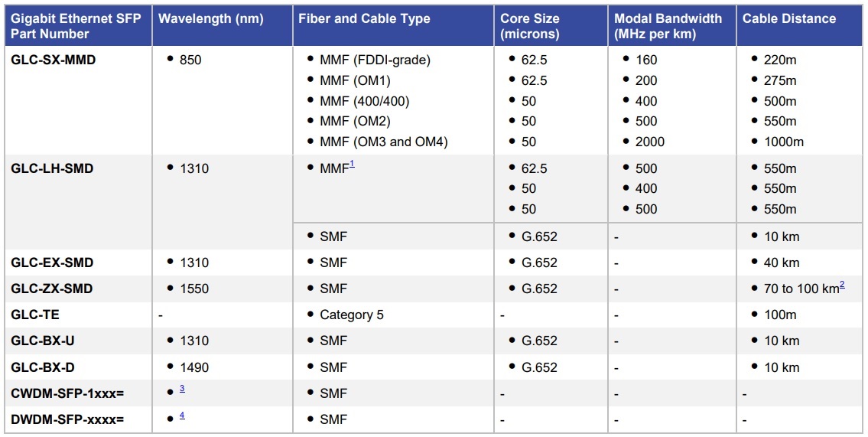Select the GLC-TE part number
The height and width of the screenshot is (437, 868).
pos(35,315)
